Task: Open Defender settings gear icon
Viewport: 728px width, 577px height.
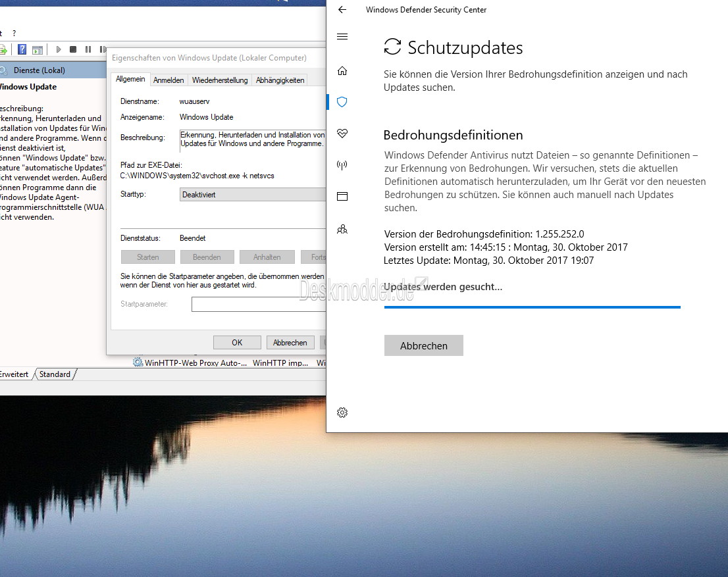Action: (x=342, y=413)
